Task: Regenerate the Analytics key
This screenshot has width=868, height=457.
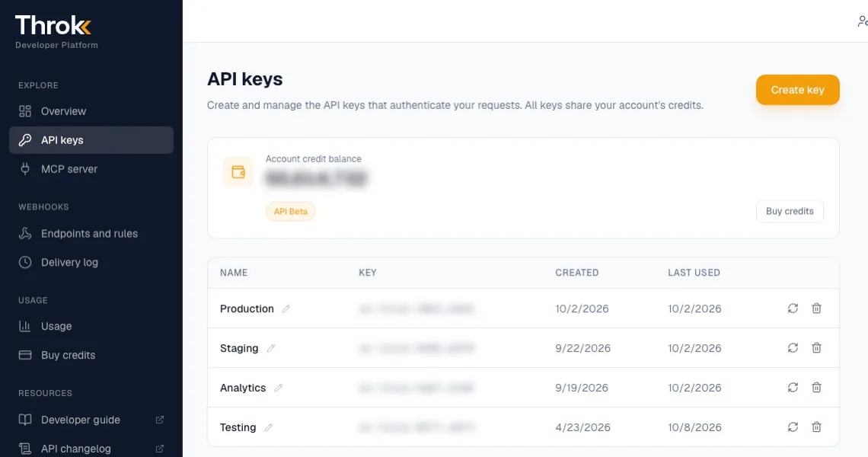Action: (793, 388)
